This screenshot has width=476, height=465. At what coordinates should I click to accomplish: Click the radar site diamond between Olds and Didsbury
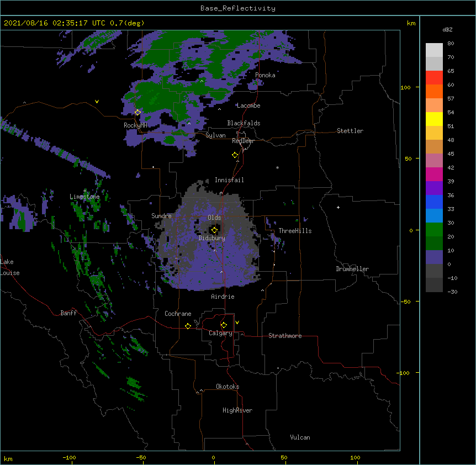(x=214, y=230)
